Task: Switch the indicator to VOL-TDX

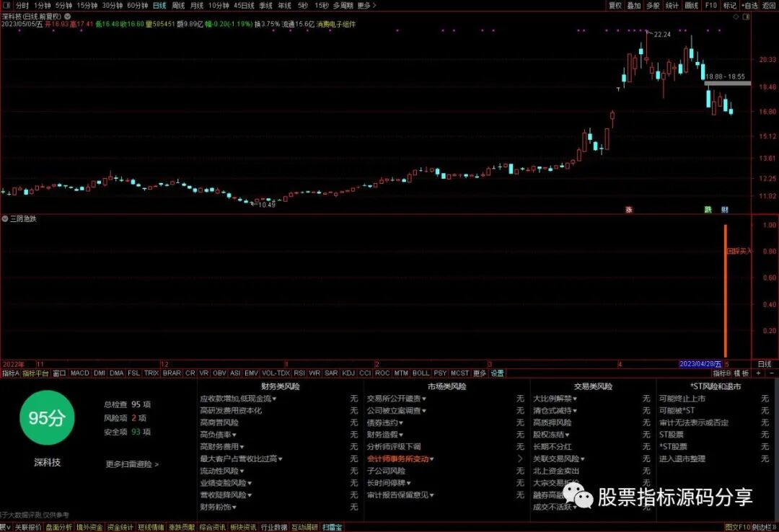Action: tap(276, 373)
